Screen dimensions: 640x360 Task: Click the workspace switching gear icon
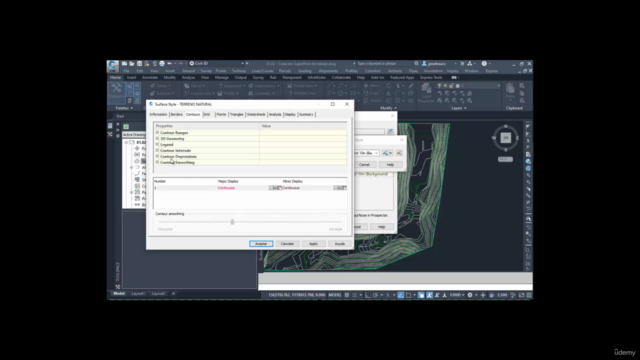(470, 295)
